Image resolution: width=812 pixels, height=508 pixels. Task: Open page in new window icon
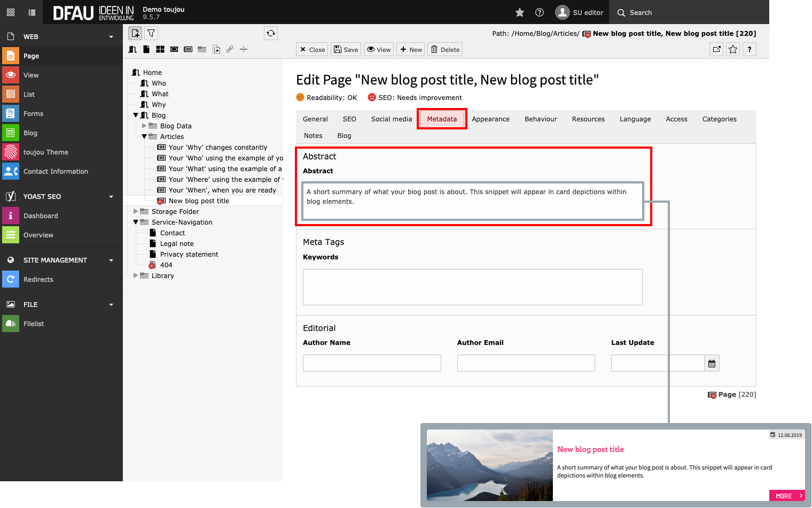716,50
